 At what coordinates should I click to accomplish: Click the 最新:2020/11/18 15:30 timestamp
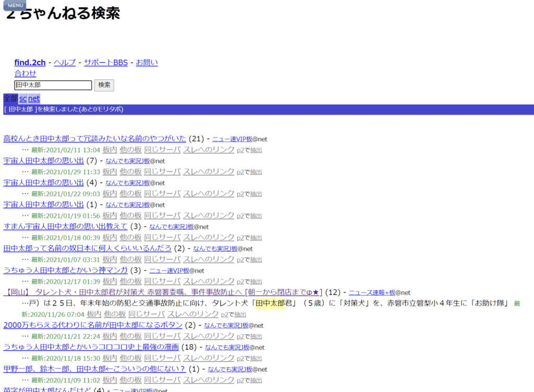click(66, 358)
